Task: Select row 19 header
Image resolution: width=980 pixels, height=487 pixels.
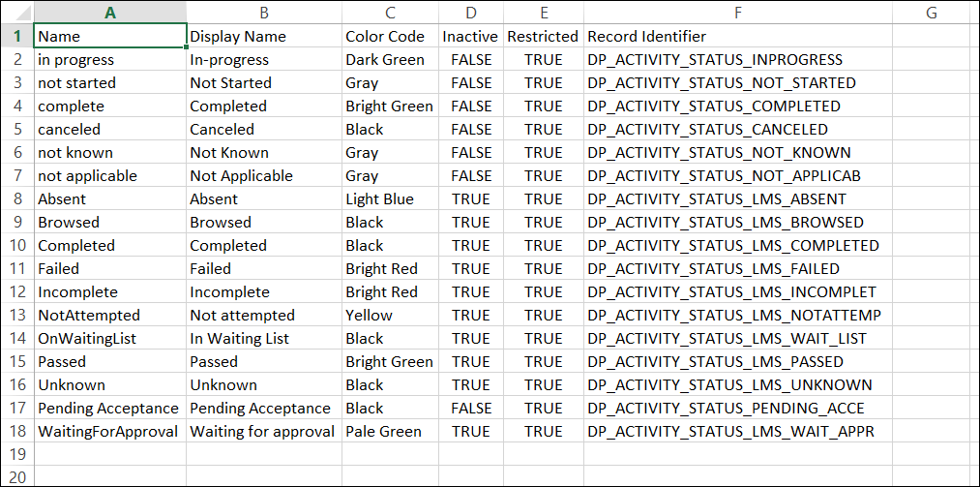Action: point(17,454)
